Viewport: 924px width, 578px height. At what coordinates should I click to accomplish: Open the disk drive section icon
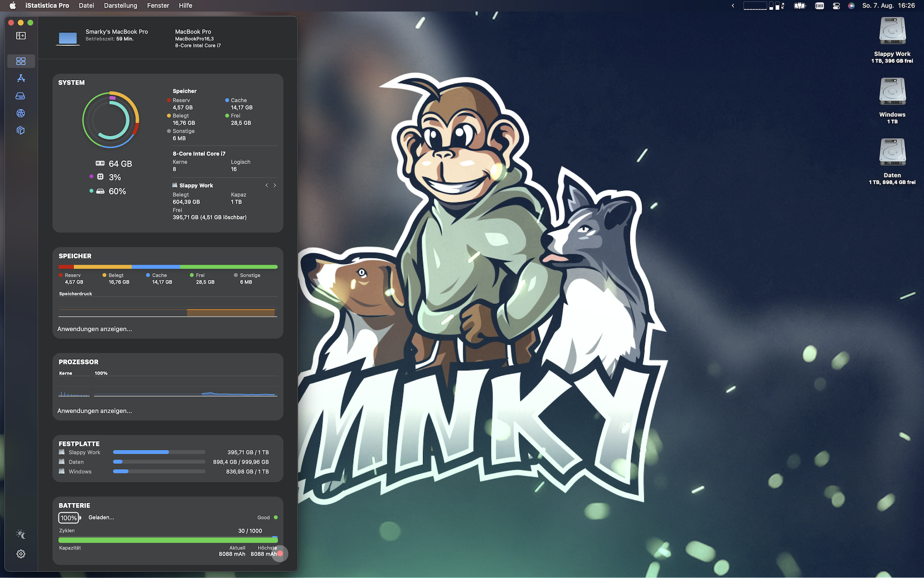pyautogui.click(x=20, y=96)
